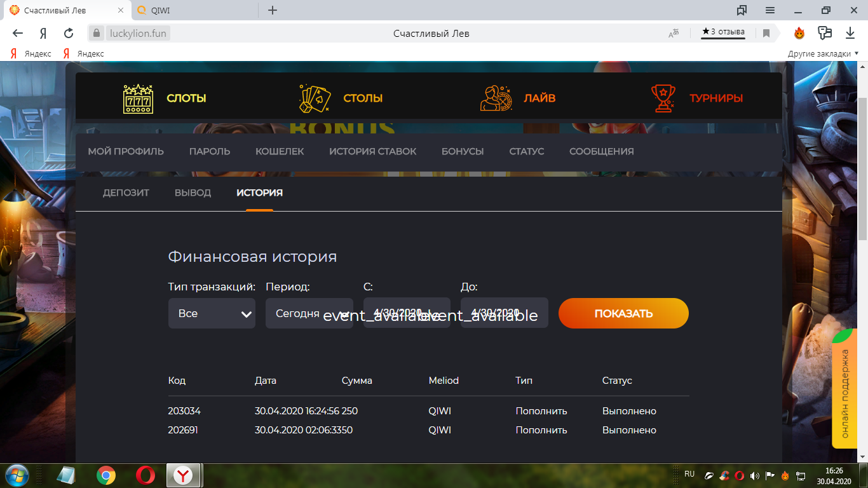Select the История sub-tab
This screenshot has height=488, width=868.
coord(259,193)
